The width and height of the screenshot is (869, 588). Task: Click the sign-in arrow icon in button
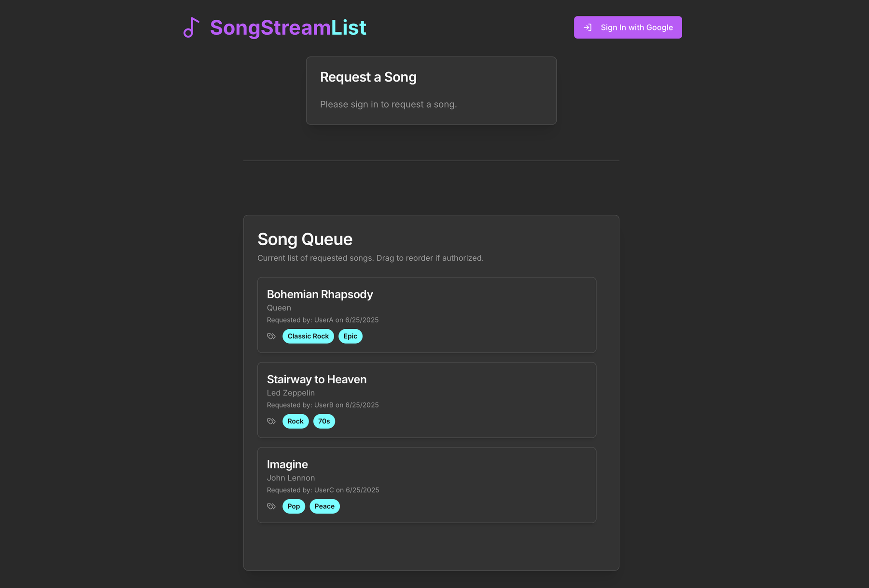tap(588, 28)
